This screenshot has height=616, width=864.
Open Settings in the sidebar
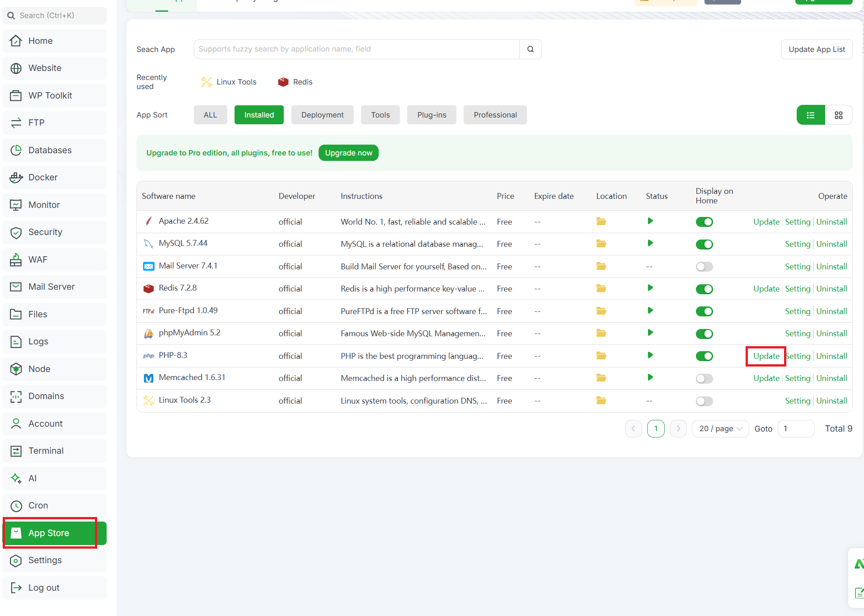55,560
